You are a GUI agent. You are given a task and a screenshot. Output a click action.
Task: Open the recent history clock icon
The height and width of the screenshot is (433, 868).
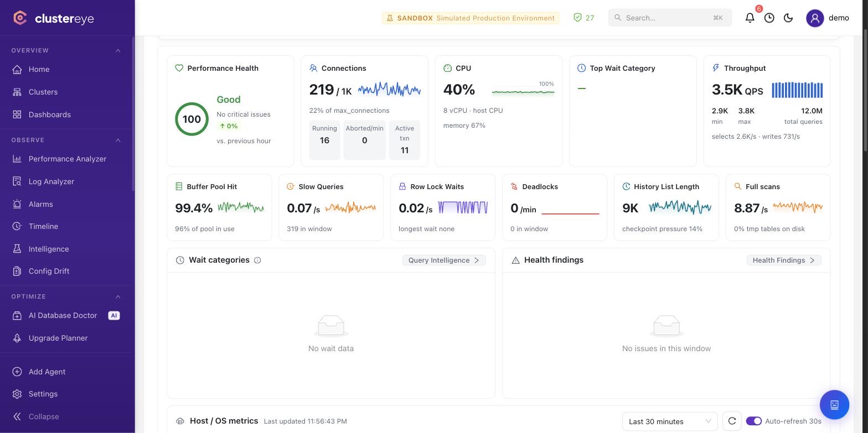[x=769, y=18]
